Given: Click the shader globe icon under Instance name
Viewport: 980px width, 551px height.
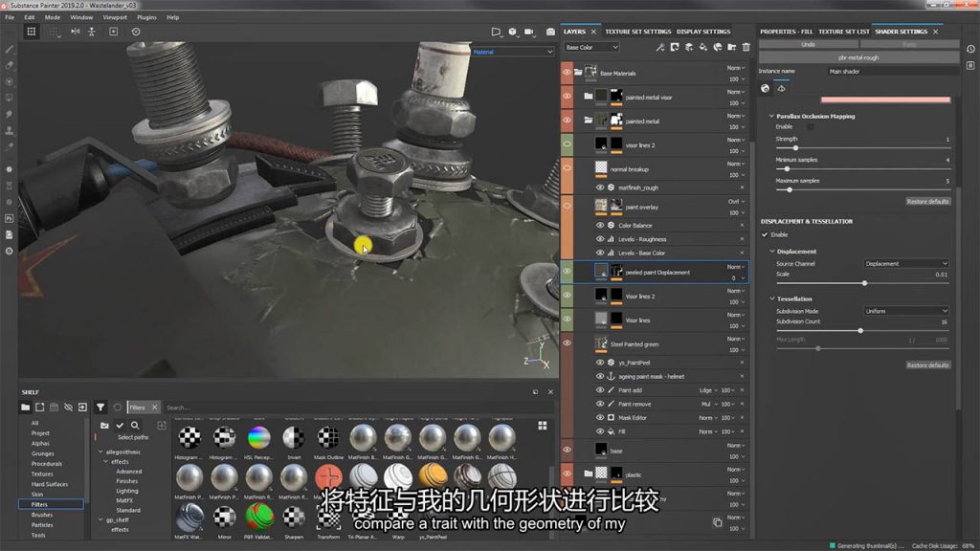Looking at the screenshot, I should pyautogui.click(x=765, y=89).
